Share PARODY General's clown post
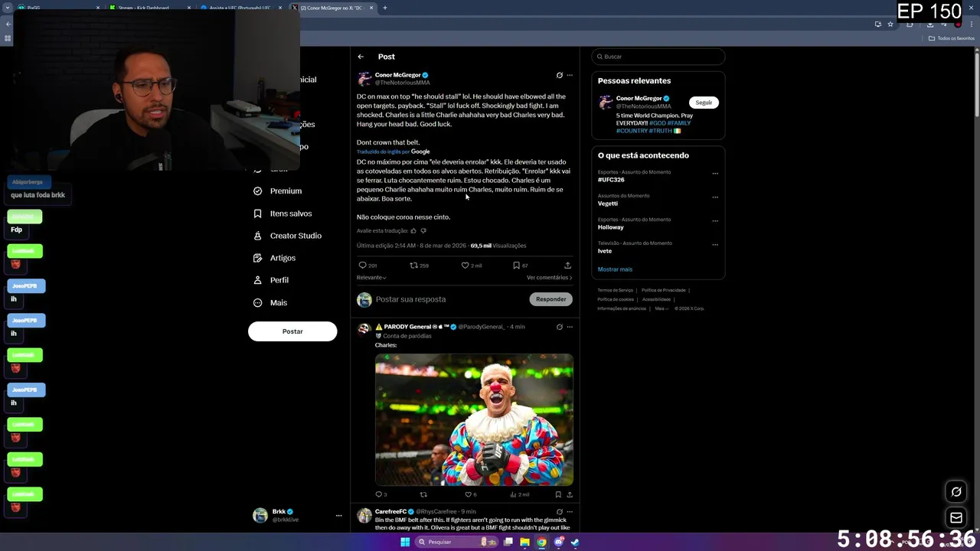Screen dimensions: 980x551 click(569, 494)
